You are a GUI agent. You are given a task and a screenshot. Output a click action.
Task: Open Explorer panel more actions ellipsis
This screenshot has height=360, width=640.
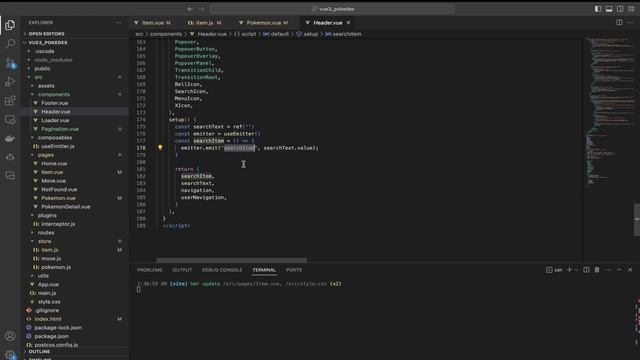click(x=119, y=22)
